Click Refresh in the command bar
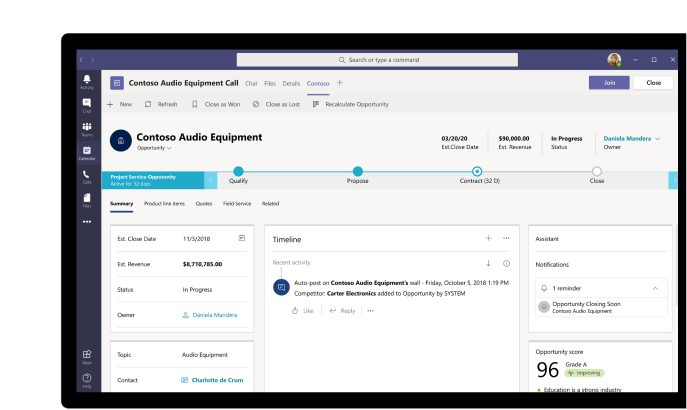This screenshot has width=687, height=410. coord(161,104)
